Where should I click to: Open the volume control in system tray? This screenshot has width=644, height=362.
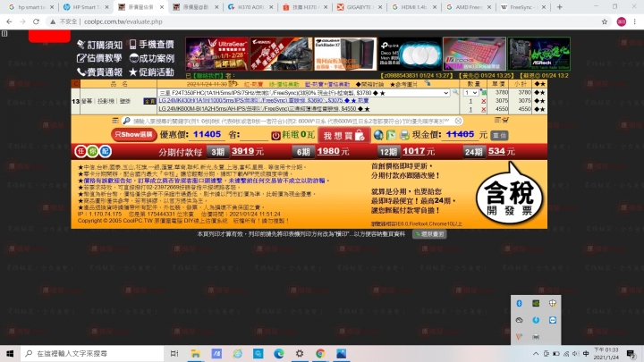pos(575,354)
